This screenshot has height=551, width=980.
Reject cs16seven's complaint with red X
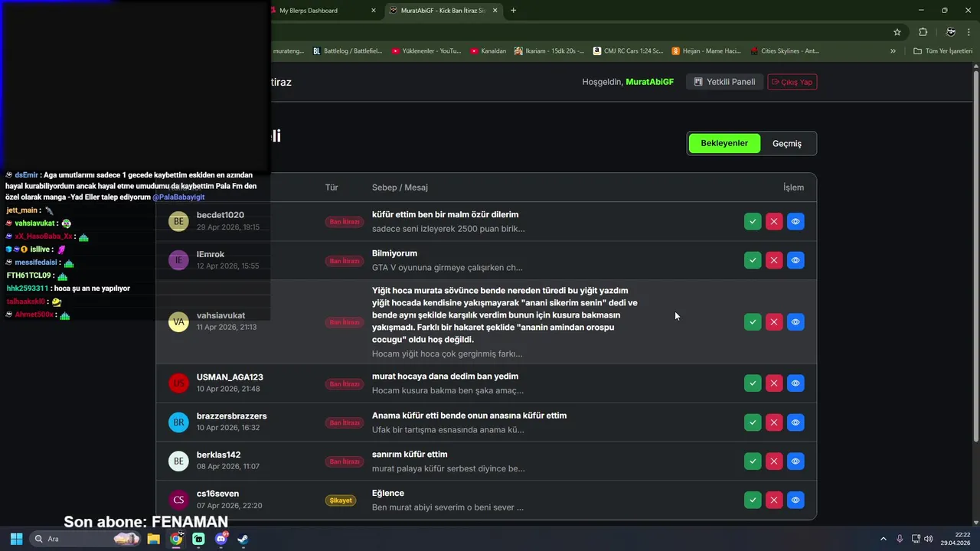(x=774, y=500)
